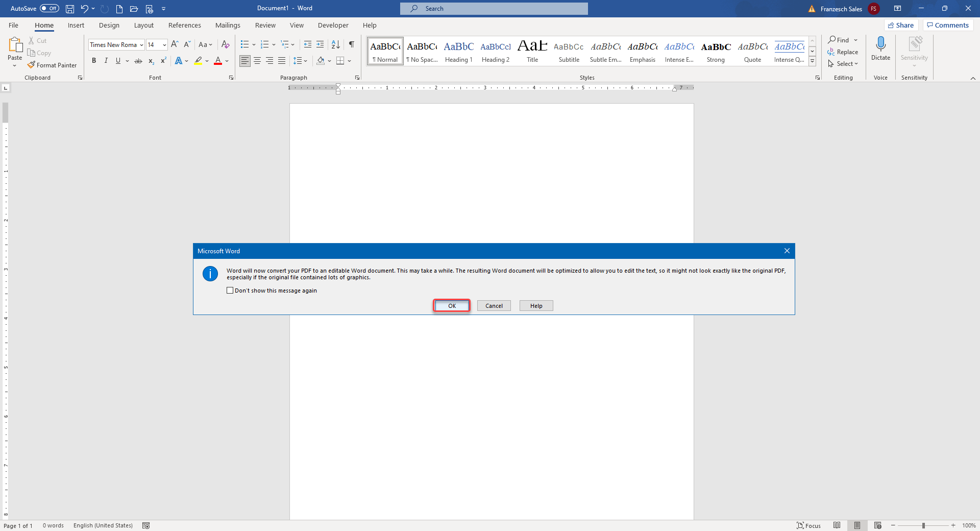Screen dimensions: 980x531
Task: Click Multilevel List icon
Action: click(285, 44)
